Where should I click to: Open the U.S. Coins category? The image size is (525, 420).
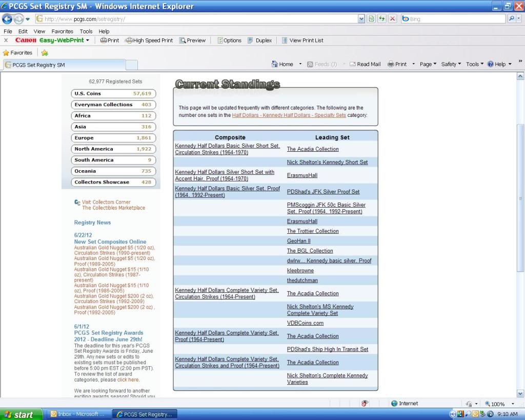tap(113, 94)
